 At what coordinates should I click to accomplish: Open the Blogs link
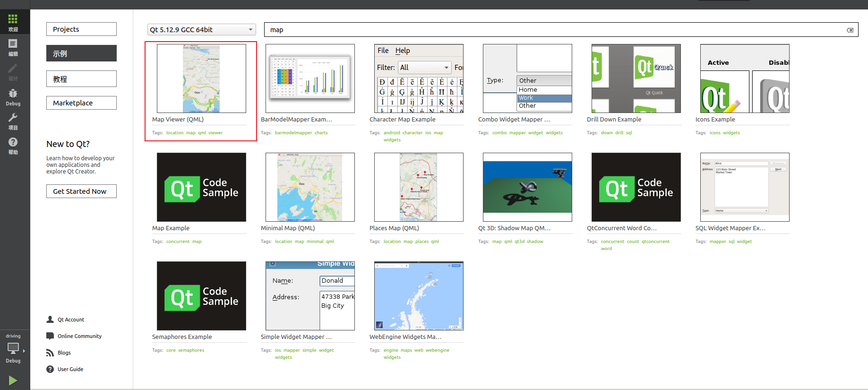coord(64,353)
